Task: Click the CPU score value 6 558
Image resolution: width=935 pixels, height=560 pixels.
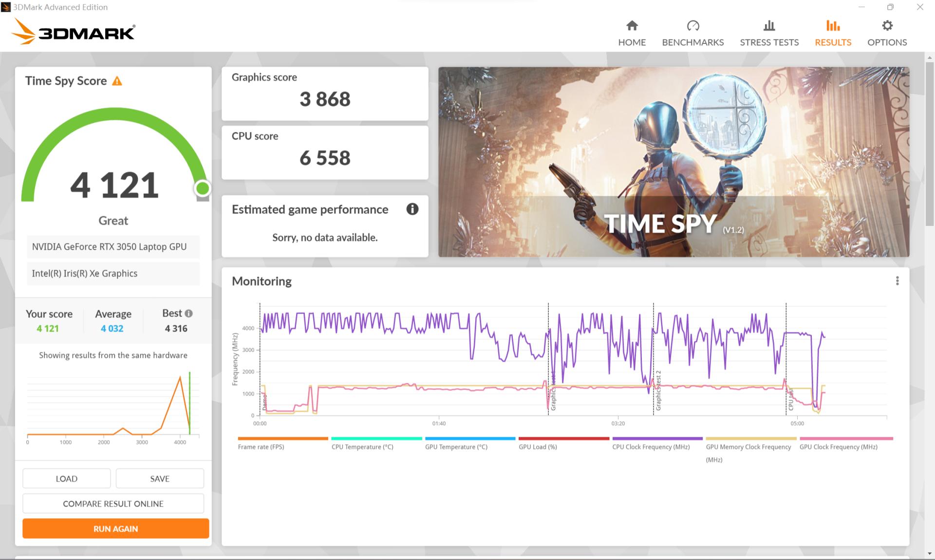Action: [x=325, y=158]
